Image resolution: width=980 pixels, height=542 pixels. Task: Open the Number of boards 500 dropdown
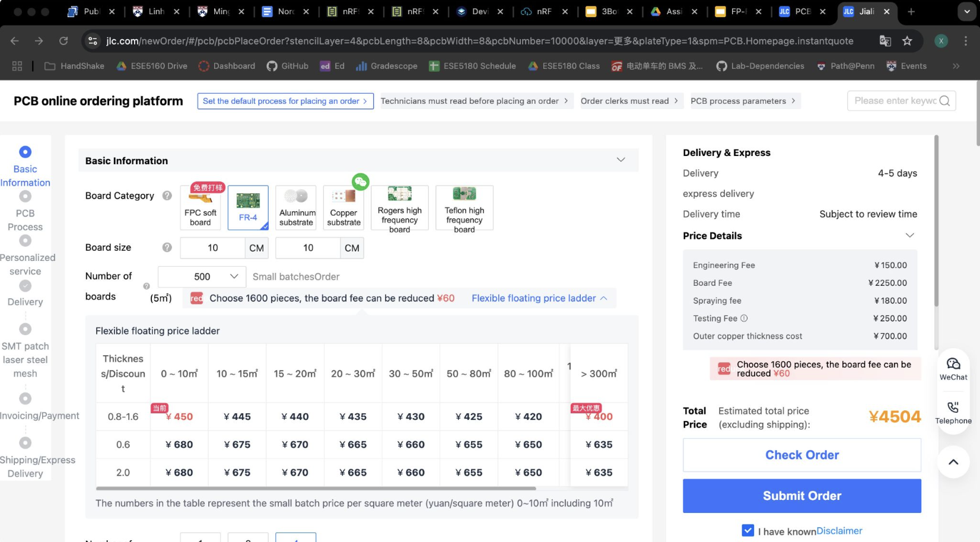(202, 277)
